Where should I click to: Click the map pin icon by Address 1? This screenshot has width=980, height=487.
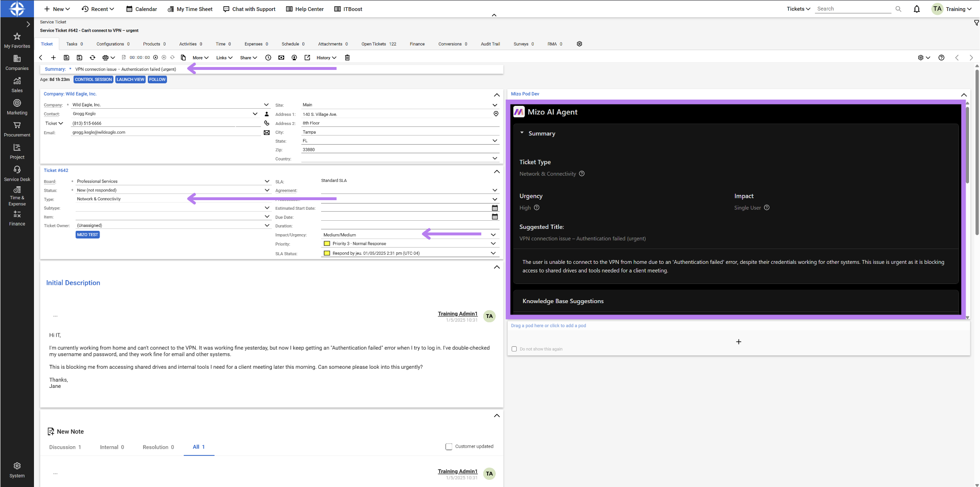pyautogui.click(x=496, y=114)
